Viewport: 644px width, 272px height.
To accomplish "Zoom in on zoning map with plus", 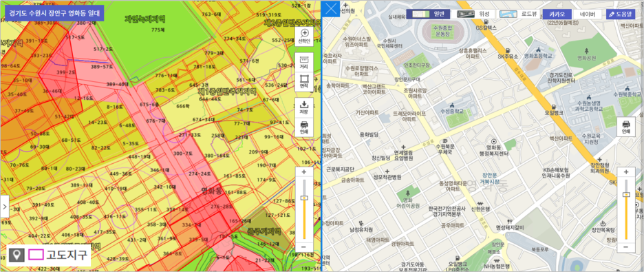I will pos(304,171).
